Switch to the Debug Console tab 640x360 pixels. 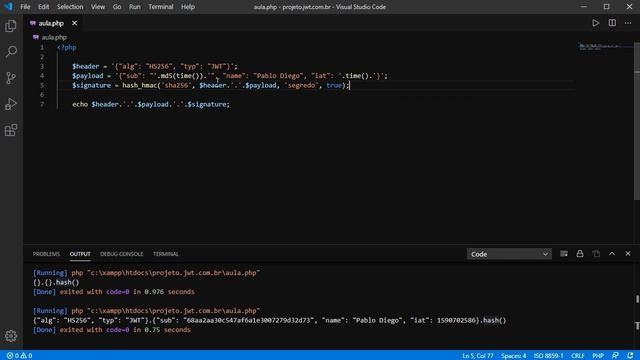122,254
